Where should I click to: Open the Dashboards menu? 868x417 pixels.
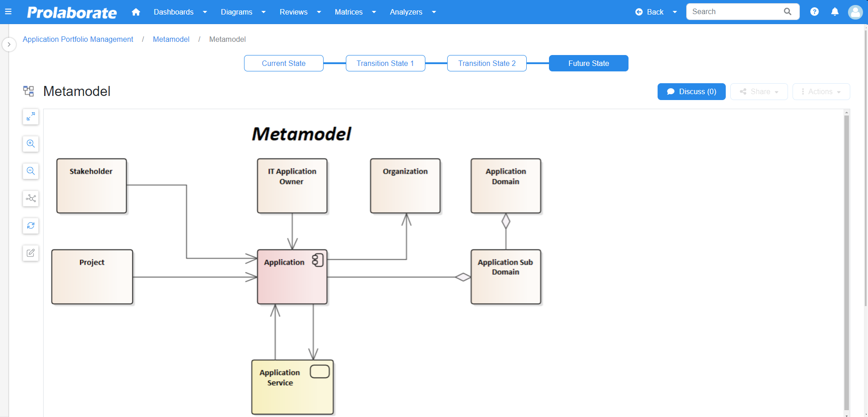coord(174,12)
